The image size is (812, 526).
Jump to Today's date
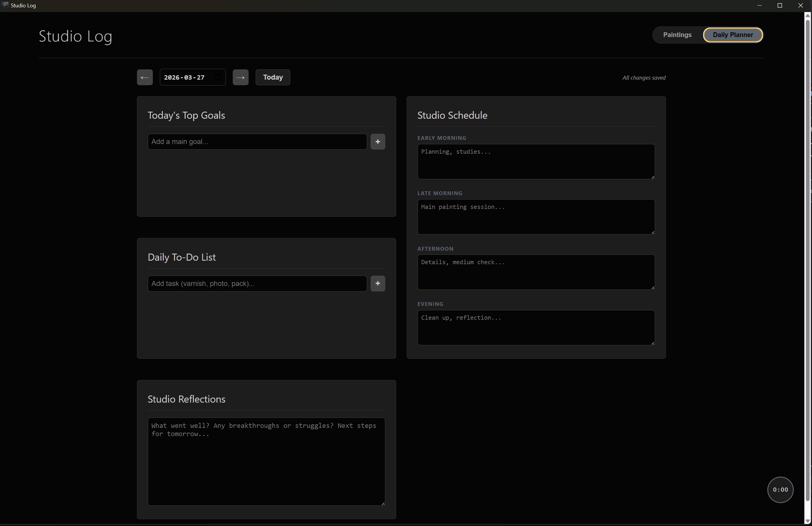pos(273,78)
